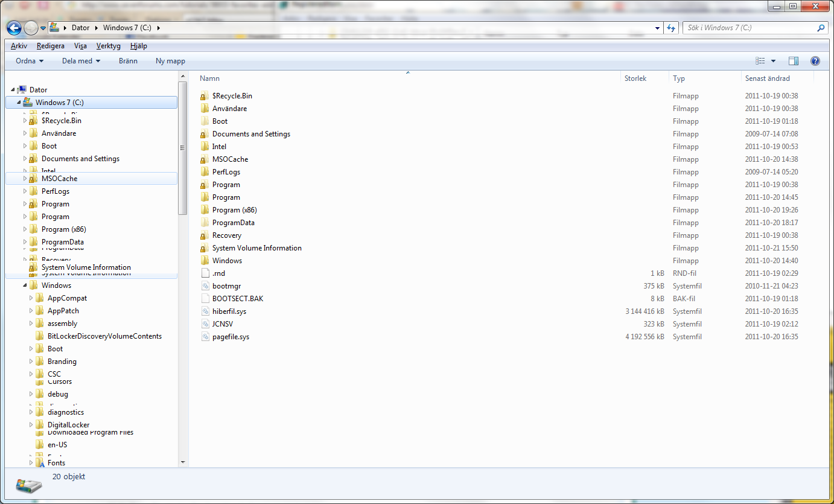This screenshot has height=504, width=834.
Task: Click the .rnd file icon
Action: point(205,273)
